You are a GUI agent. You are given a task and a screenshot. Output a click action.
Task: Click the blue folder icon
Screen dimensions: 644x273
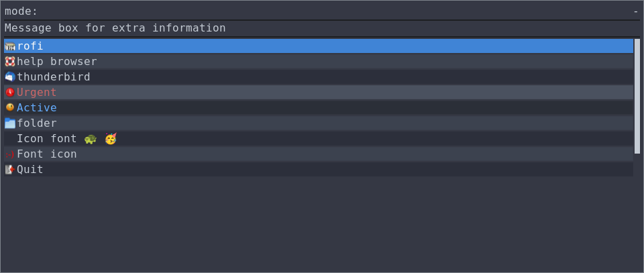coord(10,123)
